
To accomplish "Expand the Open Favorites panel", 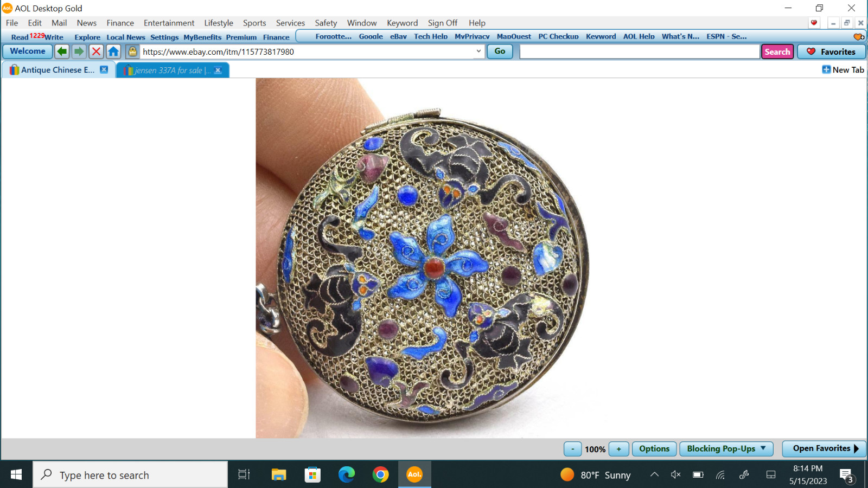I will pyautogui.click(x=824, y=448).
